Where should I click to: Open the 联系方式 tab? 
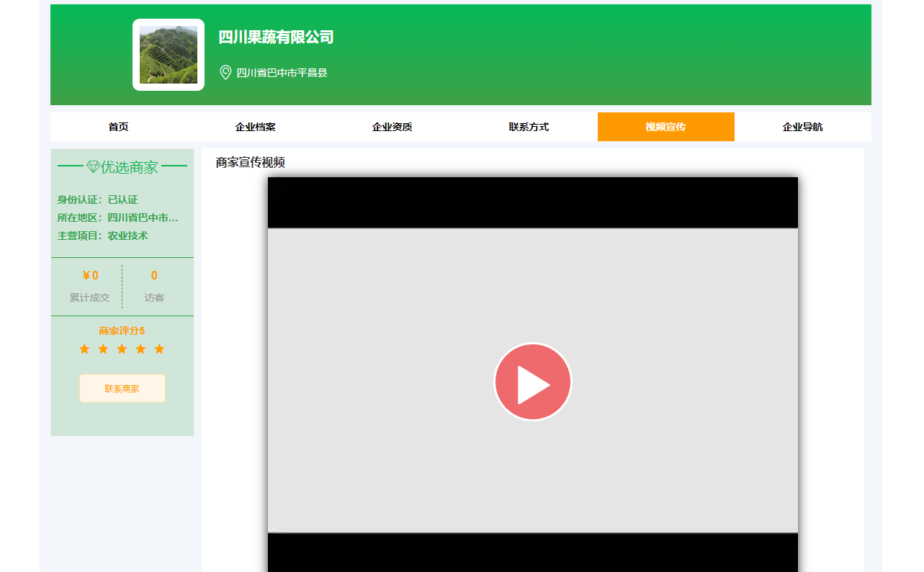529,127
